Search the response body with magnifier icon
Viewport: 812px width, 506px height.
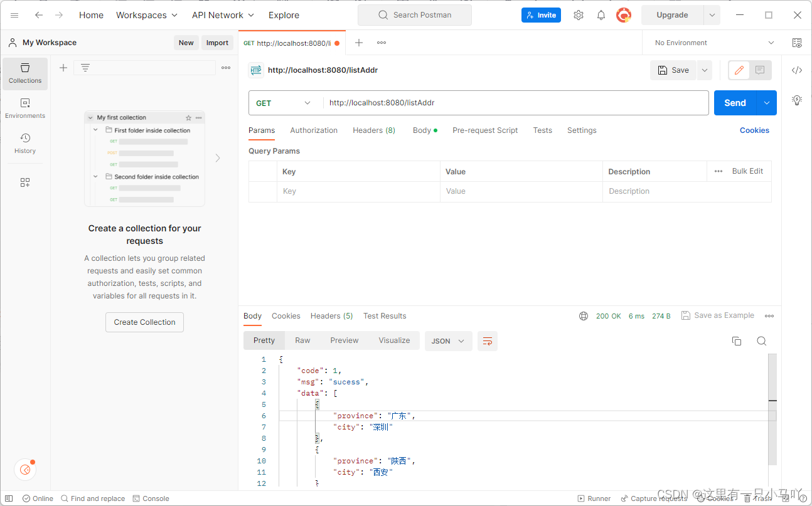tap(761, 341)
